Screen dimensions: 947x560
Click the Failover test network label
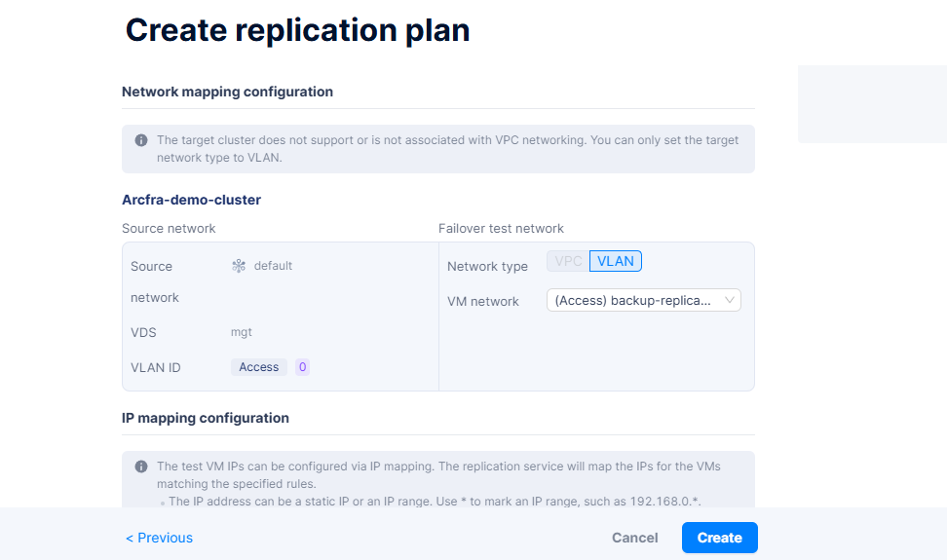coord(501,229)
